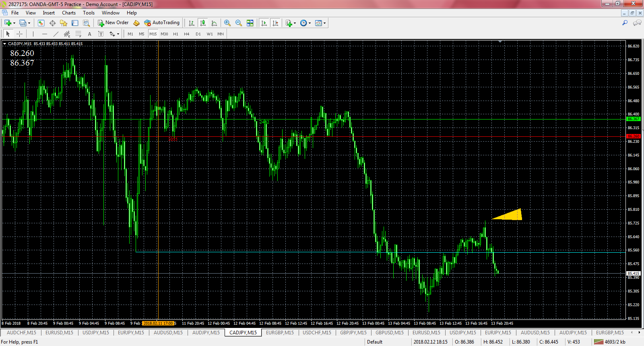Select the Text tool labeled A
Screen dimensions: 644x346
89,34
